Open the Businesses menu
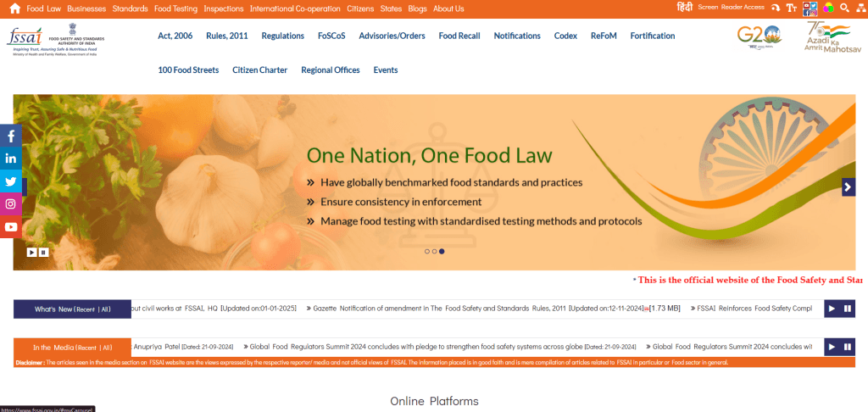 click(86, 8)
